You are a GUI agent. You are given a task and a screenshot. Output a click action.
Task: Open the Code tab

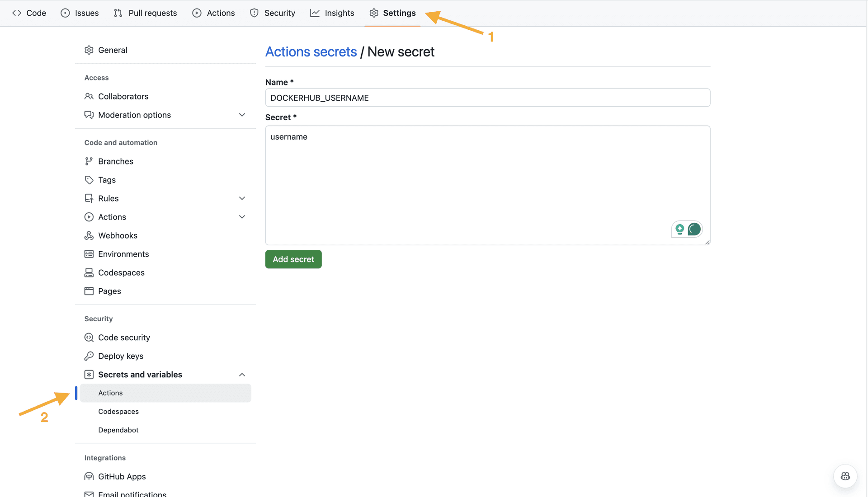coord(29,13)
